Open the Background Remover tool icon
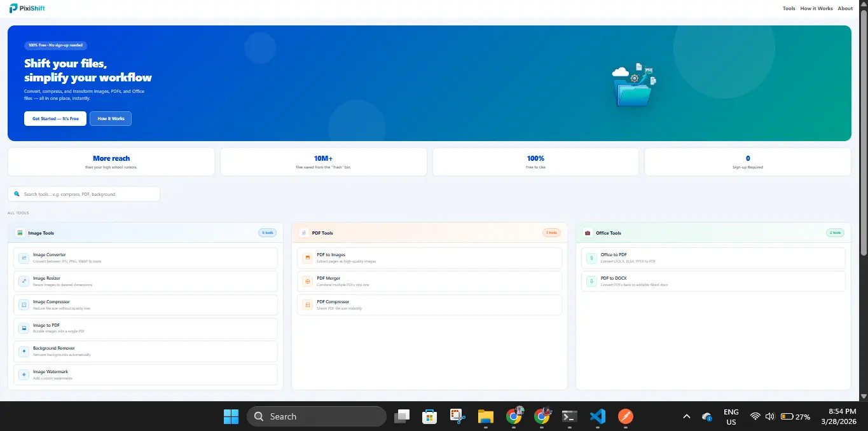 coord(24,351)
